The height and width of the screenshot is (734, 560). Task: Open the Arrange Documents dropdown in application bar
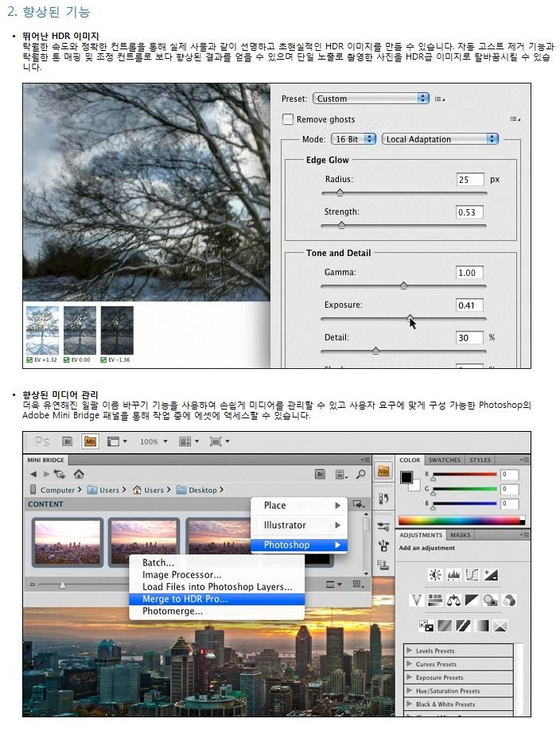189,441
